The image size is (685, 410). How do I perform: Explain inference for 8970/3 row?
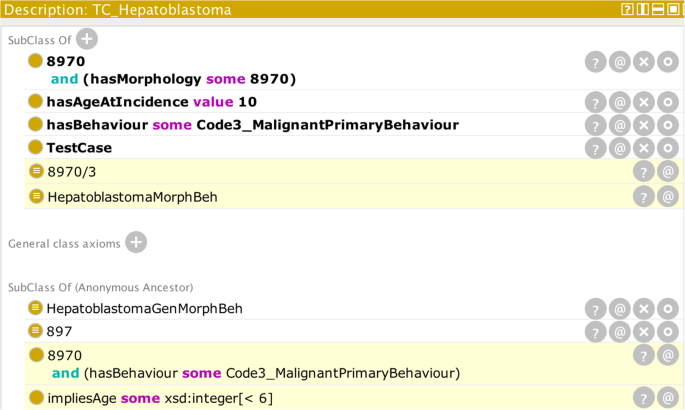point(643,172)
